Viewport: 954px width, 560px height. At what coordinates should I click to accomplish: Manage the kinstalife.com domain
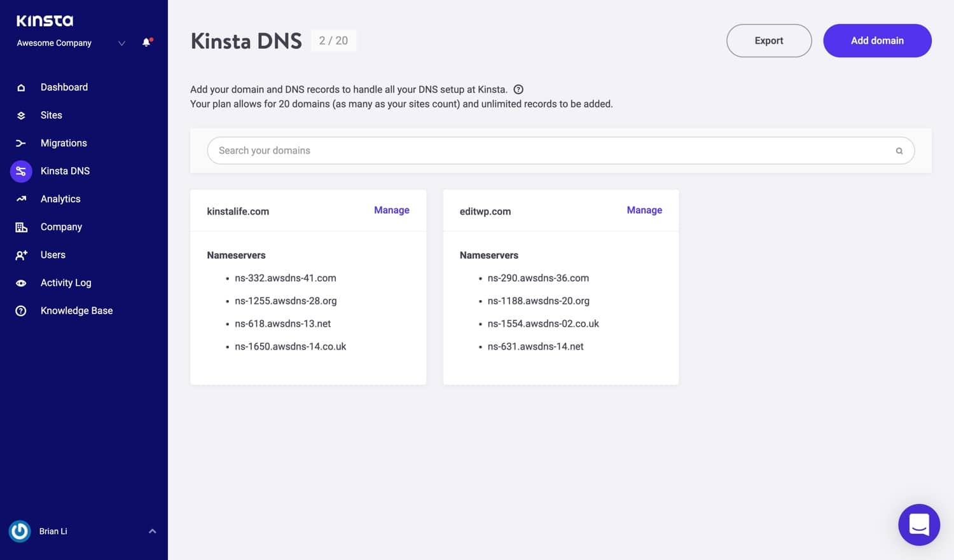pos(391,210)
